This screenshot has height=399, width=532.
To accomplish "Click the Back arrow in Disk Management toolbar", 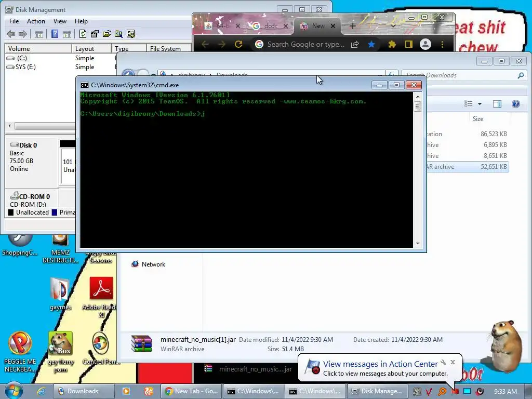I will tap(11, 34).
